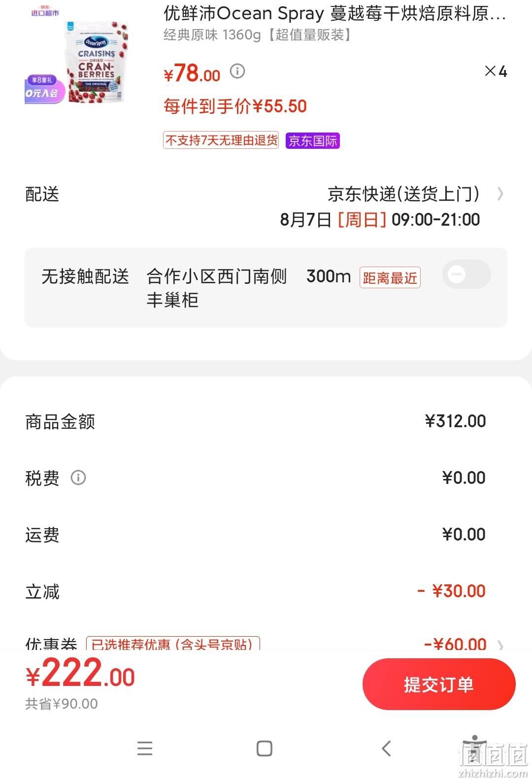The height and width of the screenshot is (782, 532).
Task: Enable the 无接触配送 toggle switch
Action: (466, 274)
